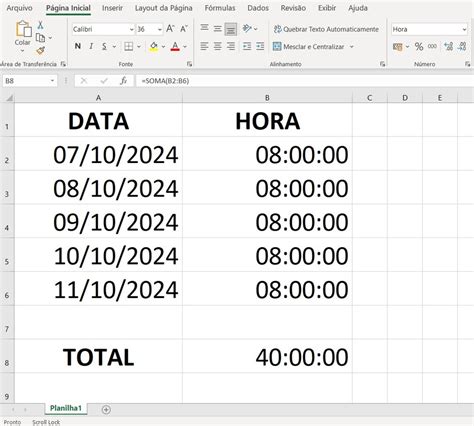Click the Colar paste icon
Image resolution: width=474 pixels, height=426 pixels.
pos(23,29)
